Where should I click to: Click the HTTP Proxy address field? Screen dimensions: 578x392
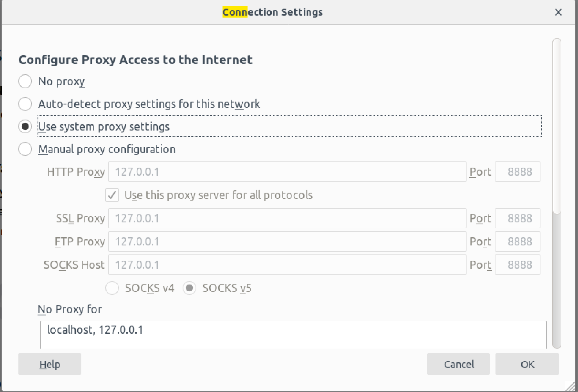pos(287,172)
